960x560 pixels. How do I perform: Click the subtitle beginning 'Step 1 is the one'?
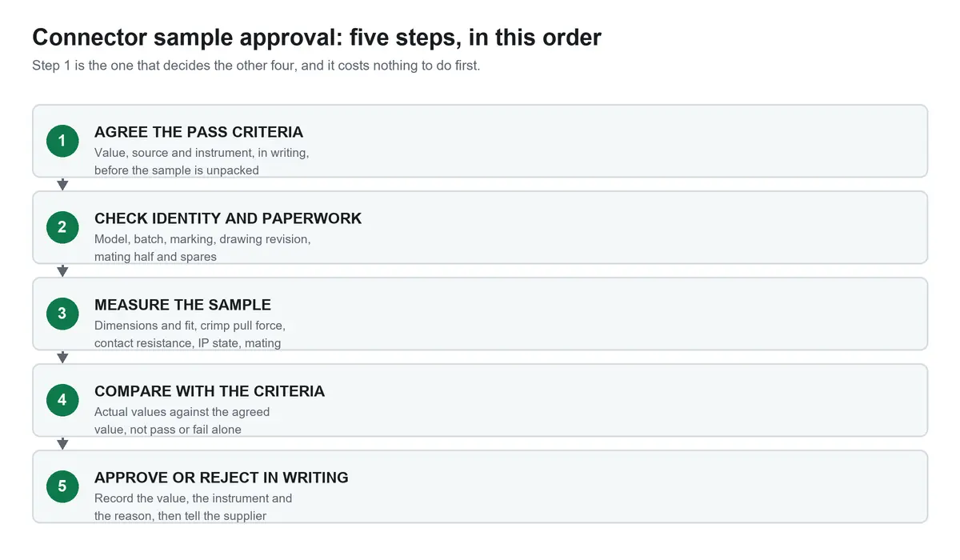[x=256, y=66]
